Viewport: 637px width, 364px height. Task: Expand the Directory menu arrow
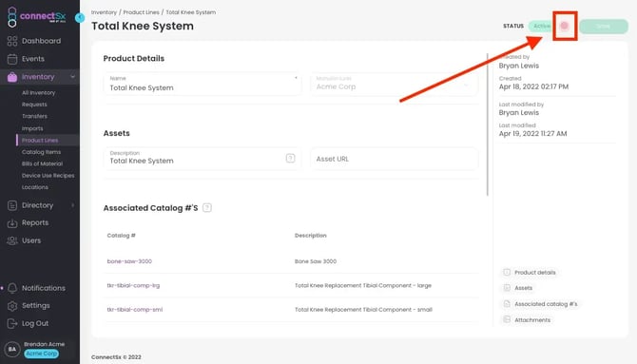click(x=72, y=205)
